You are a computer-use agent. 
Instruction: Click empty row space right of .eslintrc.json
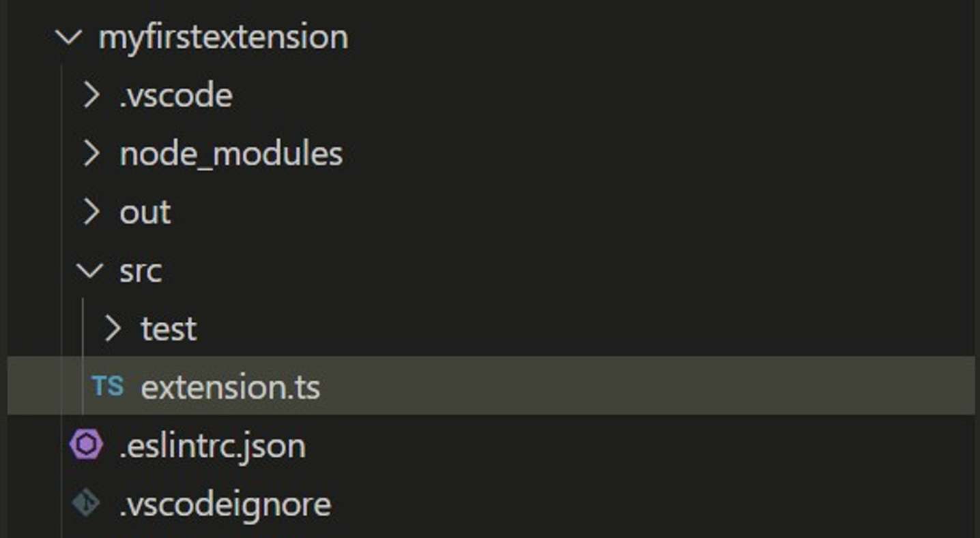click(614, 446)
